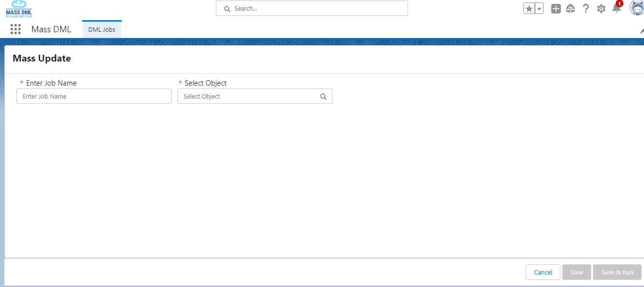The image size is (644, 287).
Task: Open the Setup gear menu
Action: [601, 9]
